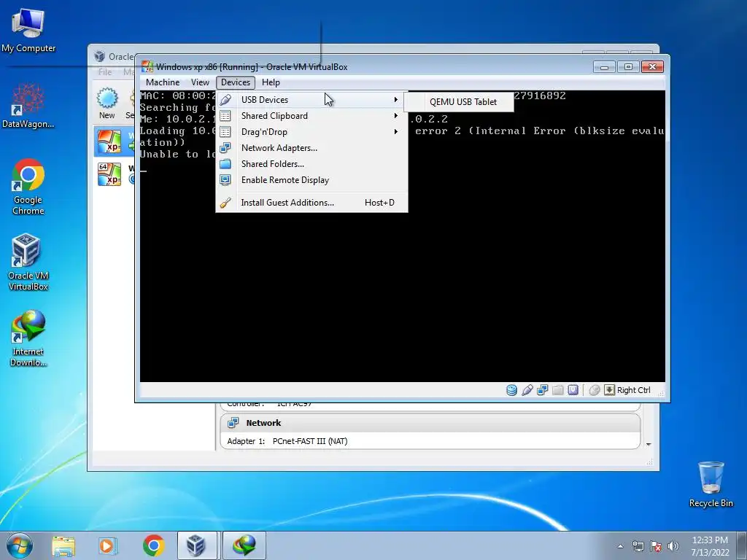This screenshot has height=560, width=747.
Task: Expand the Shared Clipboard submenu
Action: point(311,116)
